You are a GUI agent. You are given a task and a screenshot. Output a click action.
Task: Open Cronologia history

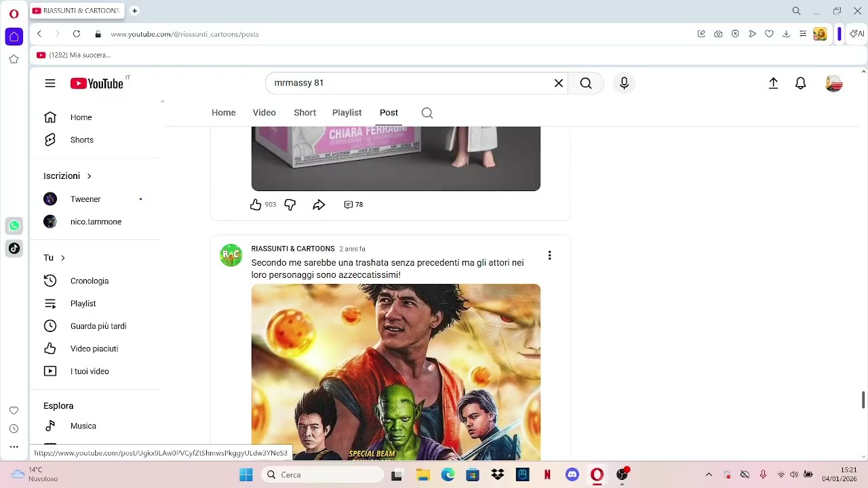tap(95, 281)
